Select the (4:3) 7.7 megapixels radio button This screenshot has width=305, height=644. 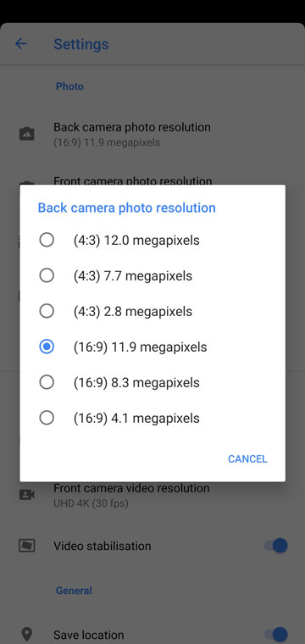47,275
